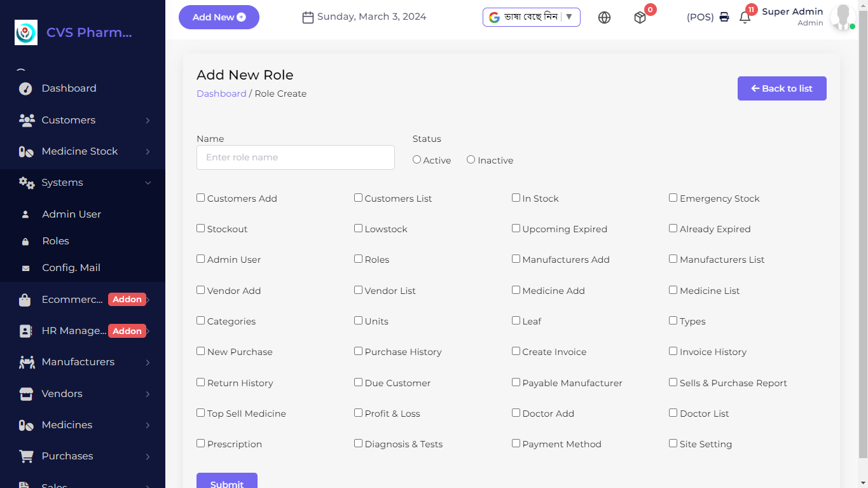Focus the role name input field

coord(296,157)
